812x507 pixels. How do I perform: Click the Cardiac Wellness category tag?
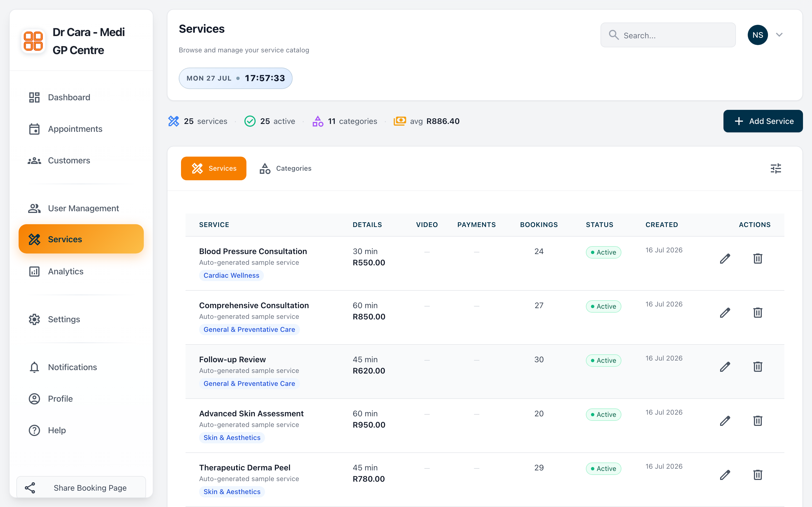point(231,275)
